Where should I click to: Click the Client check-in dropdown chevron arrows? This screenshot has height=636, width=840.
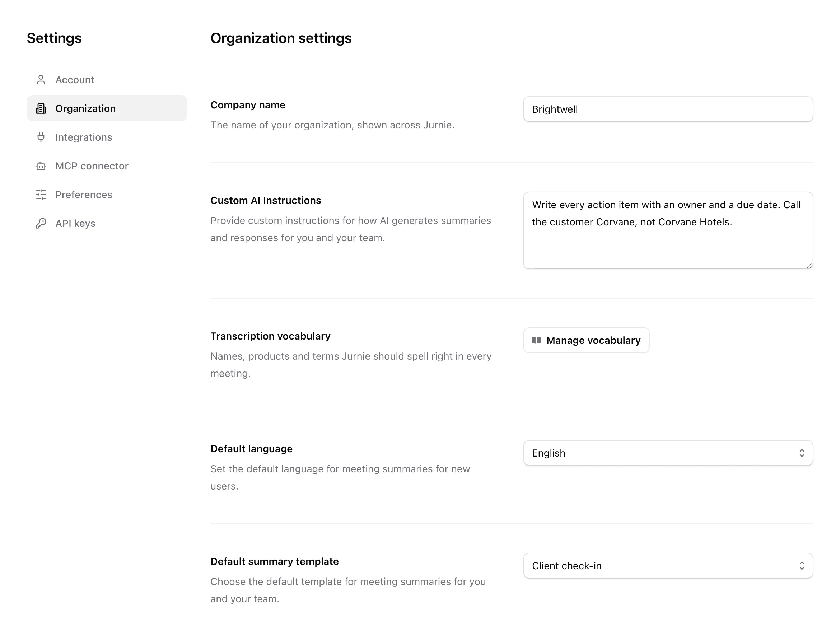(802, 566)
